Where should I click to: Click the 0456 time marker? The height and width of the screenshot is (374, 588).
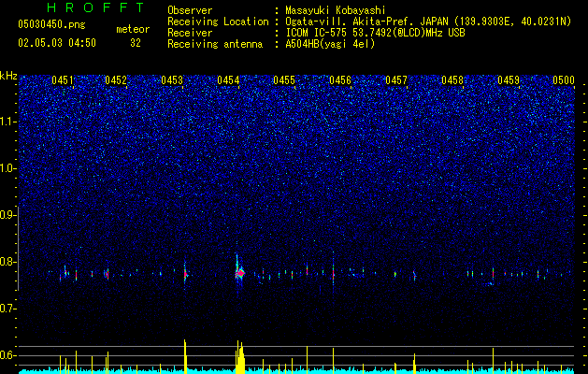[x=340, y=80]
